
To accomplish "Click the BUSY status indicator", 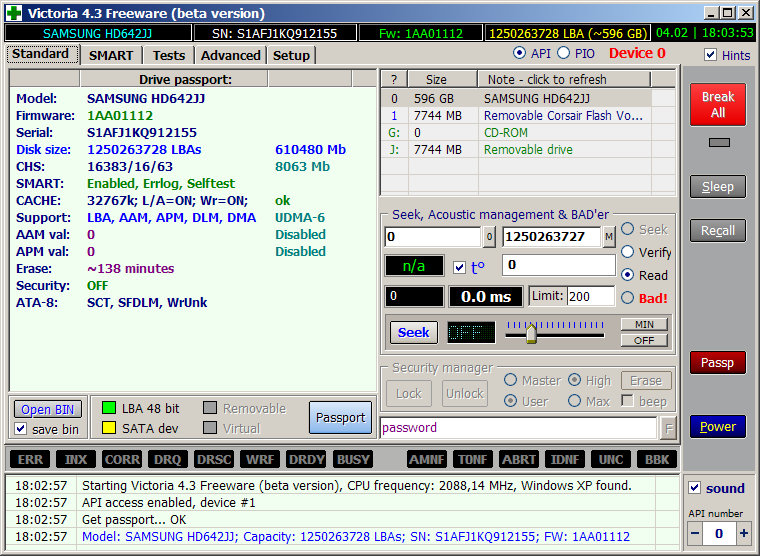I will pyautogui.click(x=353, y=460).
